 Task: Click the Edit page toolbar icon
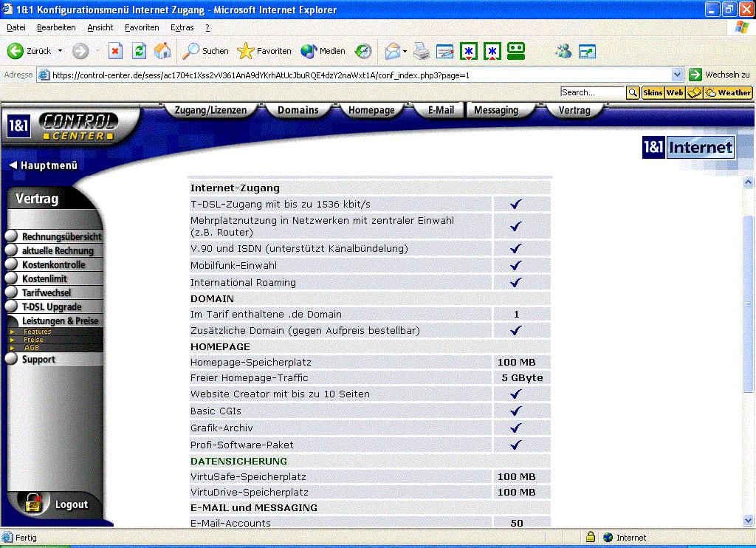pyautogui.click(x=444, y=51)
